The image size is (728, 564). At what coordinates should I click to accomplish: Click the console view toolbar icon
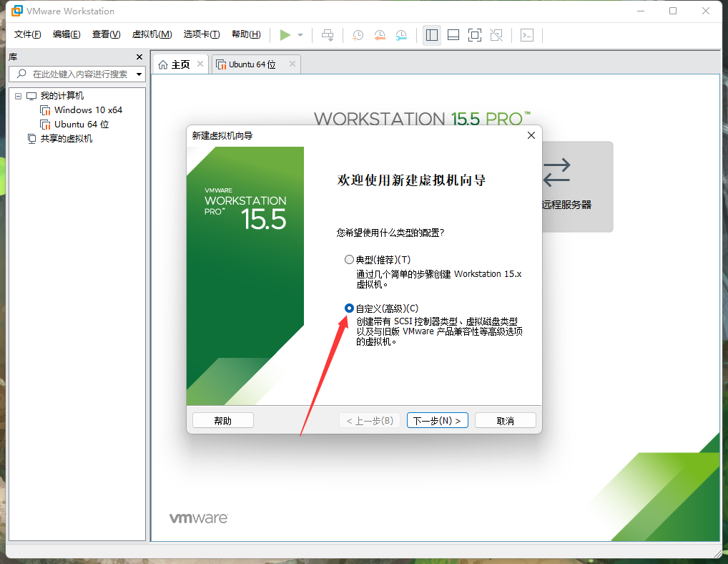(527, 35)
